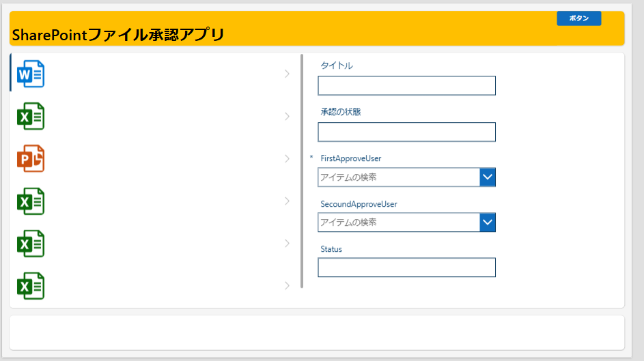This screenshot has width=644, height=361.
Task: Open the Word file row chevron
Action: 287,74
